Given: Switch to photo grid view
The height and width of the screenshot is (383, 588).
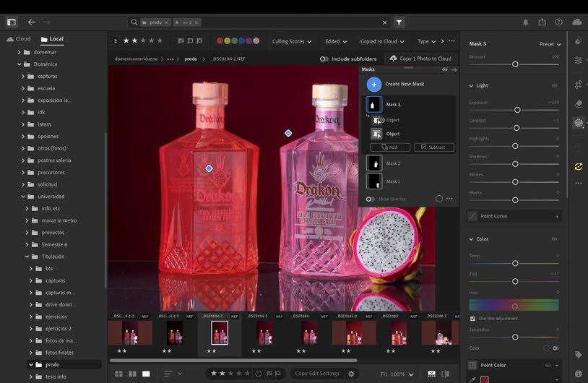Looking at the screenshot, I should [119, 374].
